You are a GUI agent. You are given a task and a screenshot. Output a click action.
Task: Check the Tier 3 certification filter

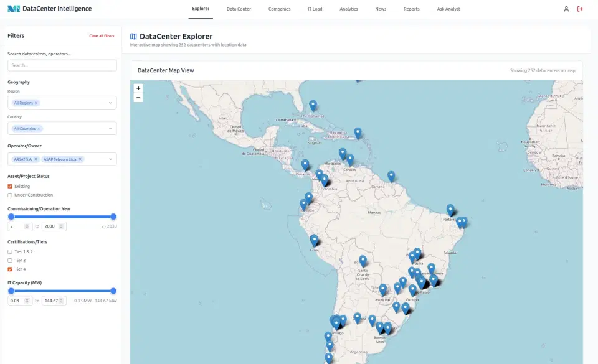pos(9,260)
